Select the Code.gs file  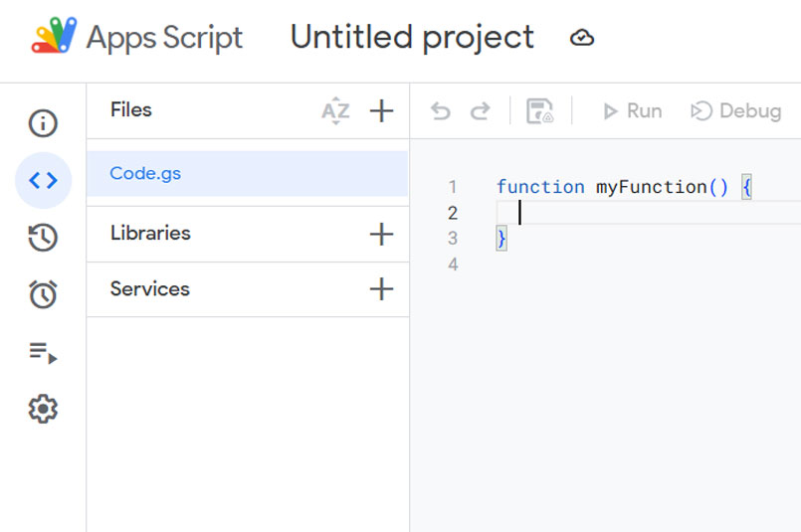pos(247,174)
